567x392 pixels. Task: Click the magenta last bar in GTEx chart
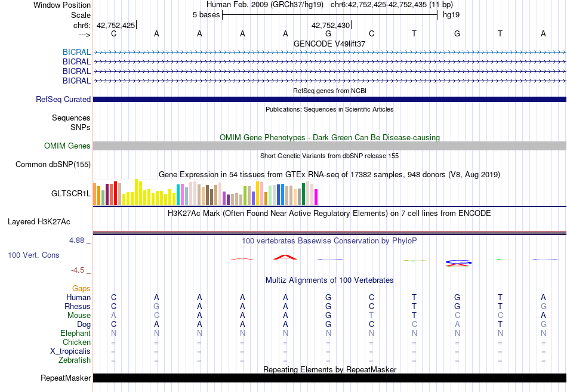316,197
